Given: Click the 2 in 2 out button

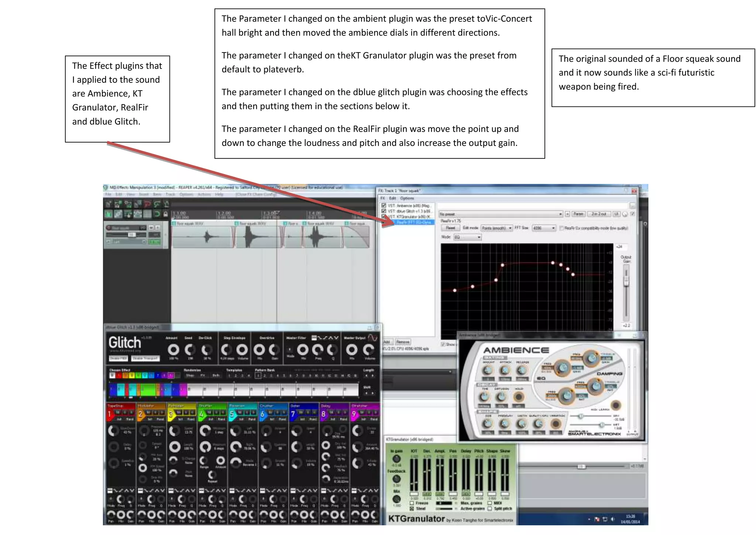Looking at the screenshot, I should coord(599,214).
